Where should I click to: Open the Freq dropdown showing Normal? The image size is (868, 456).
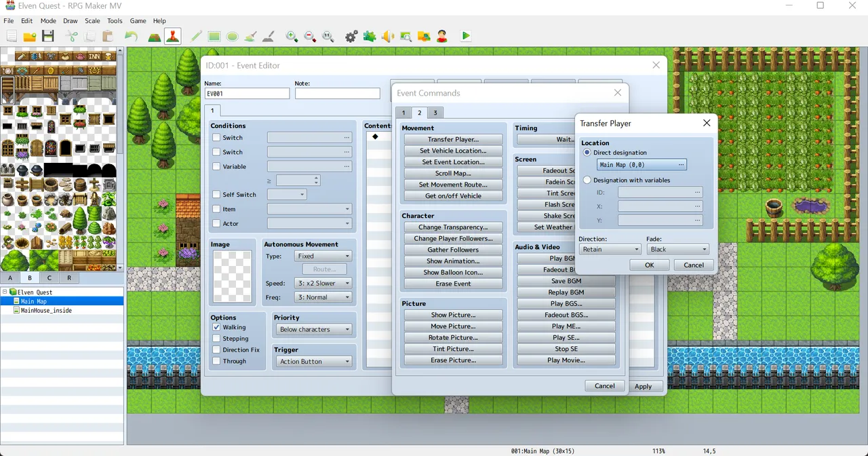point(323,297)
